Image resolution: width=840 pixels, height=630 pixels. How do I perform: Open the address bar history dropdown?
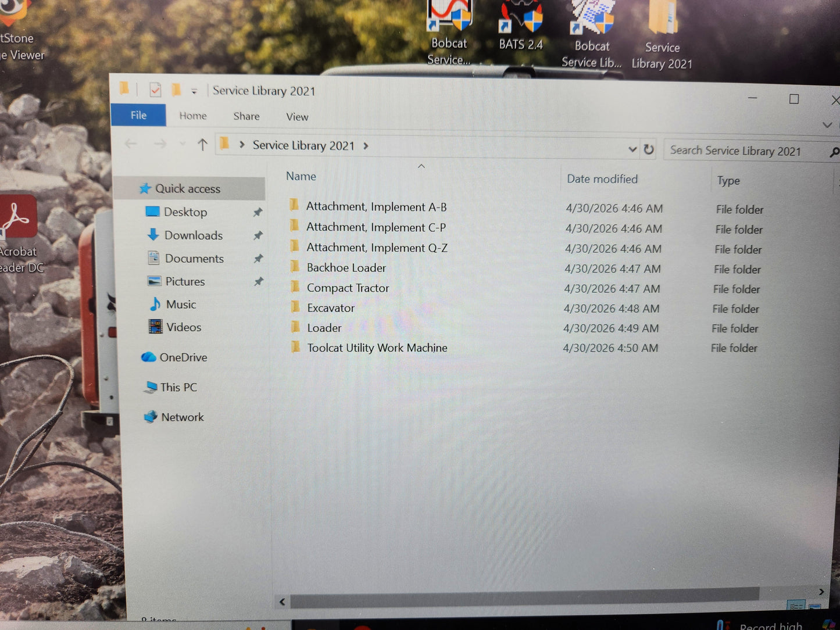(x=632, y=149)
